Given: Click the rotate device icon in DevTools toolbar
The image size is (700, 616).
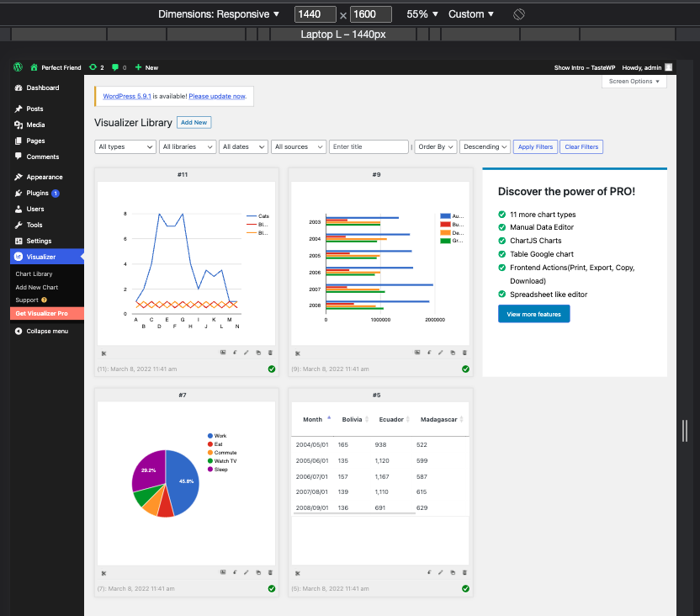Looking at the screenshot, I should pos(519,14).
